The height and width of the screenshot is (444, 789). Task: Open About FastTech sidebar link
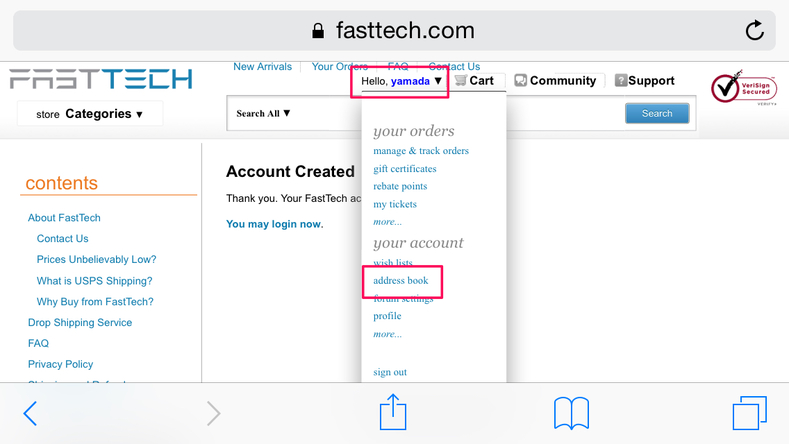pos(64,217)
